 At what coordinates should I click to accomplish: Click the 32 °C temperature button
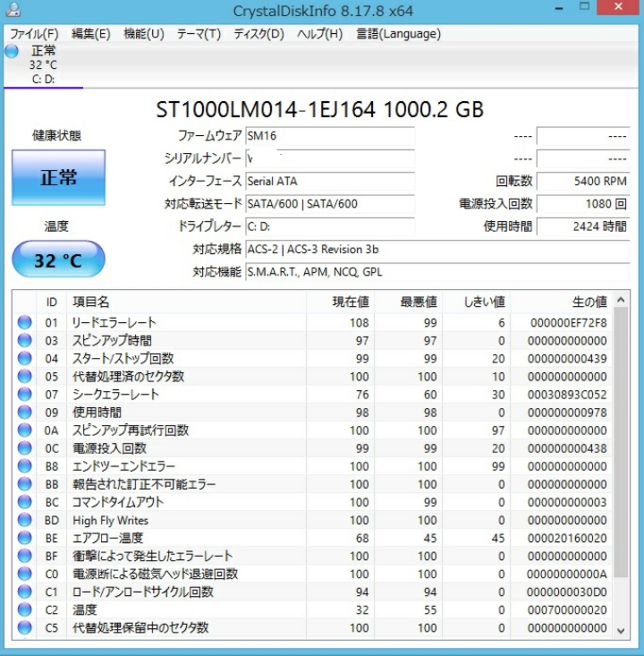pyautogui.click(x=58, y=260)
